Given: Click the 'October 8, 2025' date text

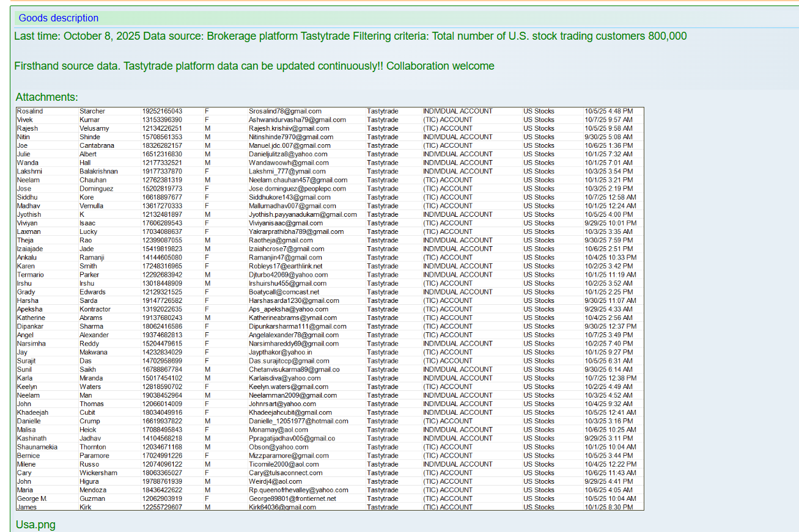Looking at the screenshot, I should point(101,36).
